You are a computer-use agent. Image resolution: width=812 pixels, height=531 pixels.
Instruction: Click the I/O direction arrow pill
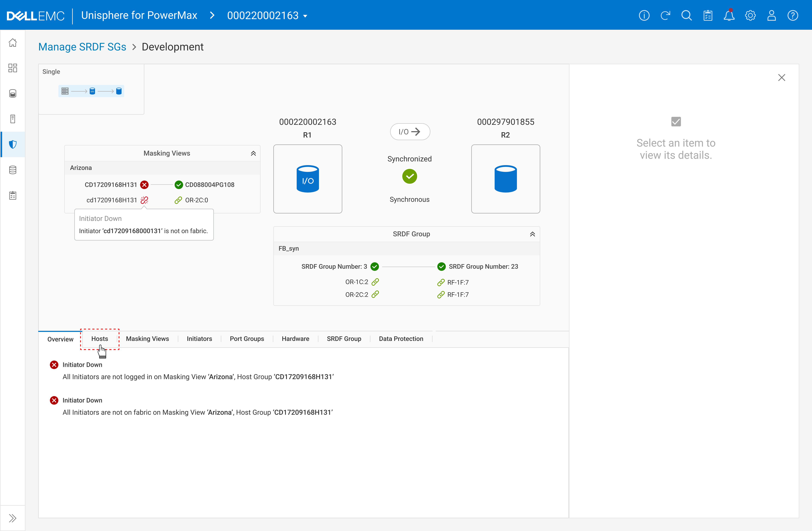410,132
